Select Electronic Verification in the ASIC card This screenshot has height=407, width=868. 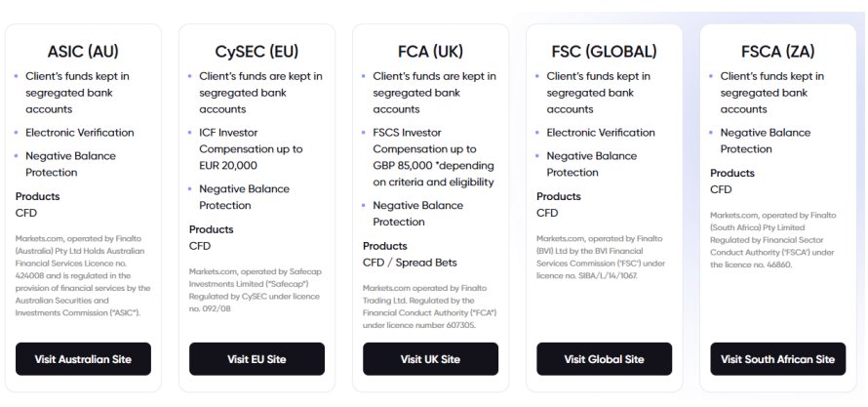pyautogui.click(x=80, y=133)
